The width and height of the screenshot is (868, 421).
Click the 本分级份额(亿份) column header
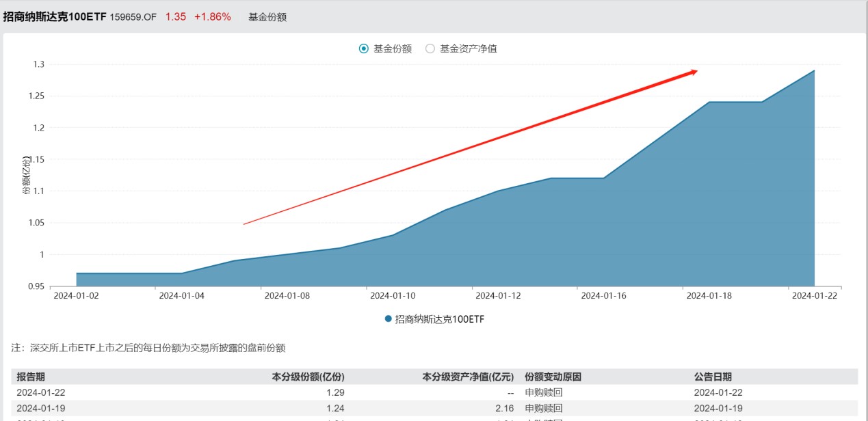308,377
